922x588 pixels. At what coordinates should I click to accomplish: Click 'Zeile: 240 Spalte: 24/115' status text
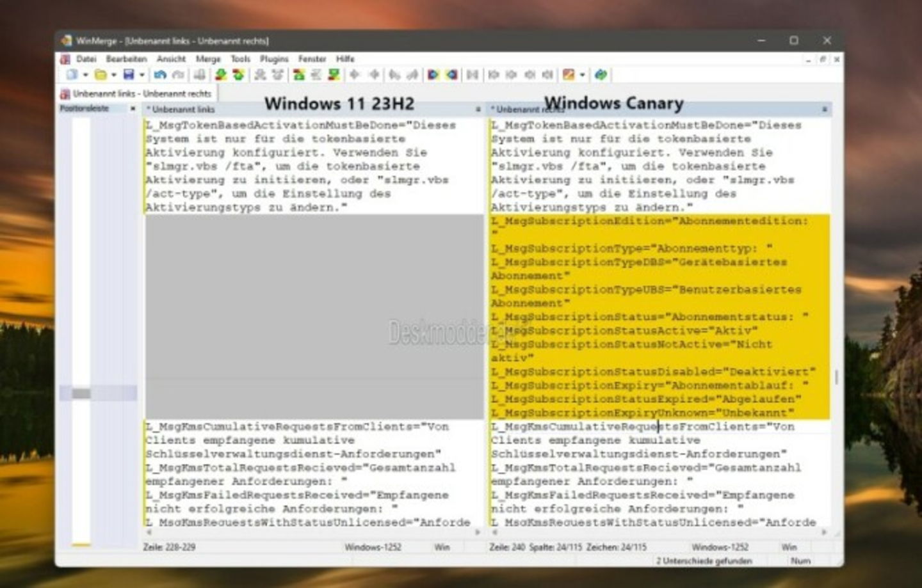(569, 547)
